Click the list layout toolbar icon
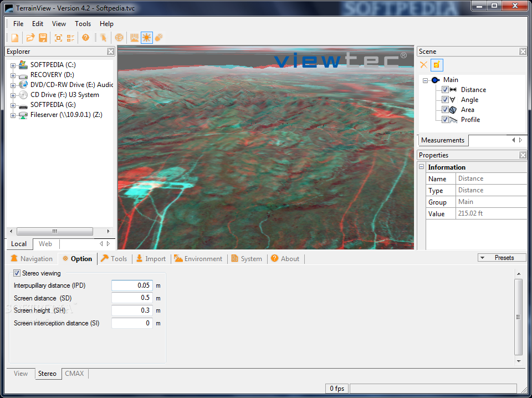532x398 pixels. (70, 38)
